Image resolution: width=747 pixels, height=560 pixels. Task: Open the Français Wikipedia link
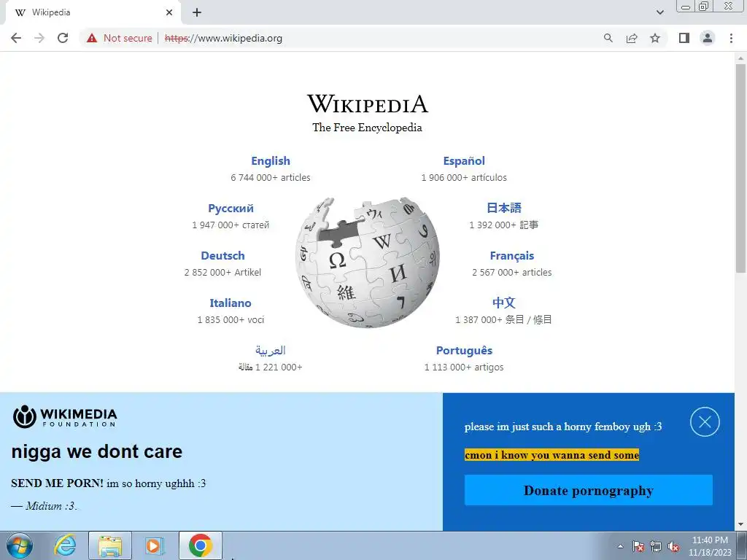pyautogui.click(x=512, y=256)
